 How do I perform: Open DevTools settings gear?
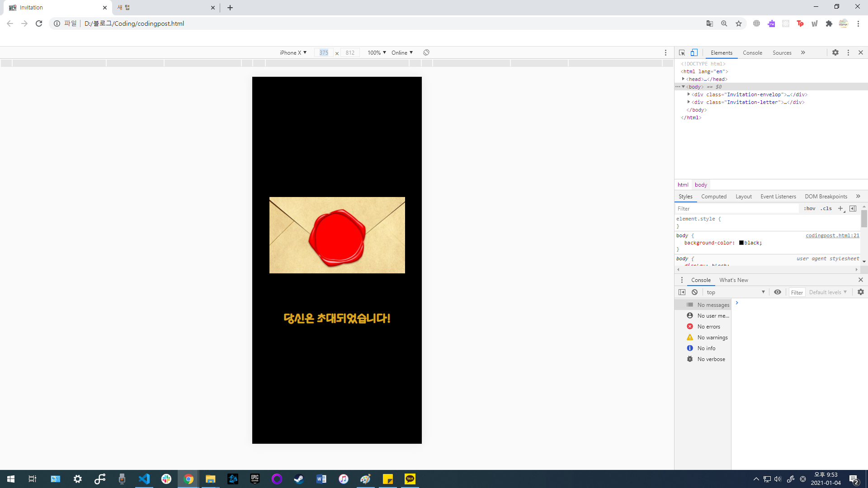point(835,52)
